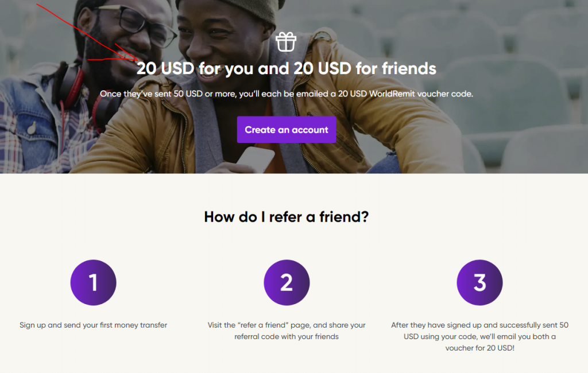Select the purple circle numbered 2

pyautogui.click(x=287, y=282)
